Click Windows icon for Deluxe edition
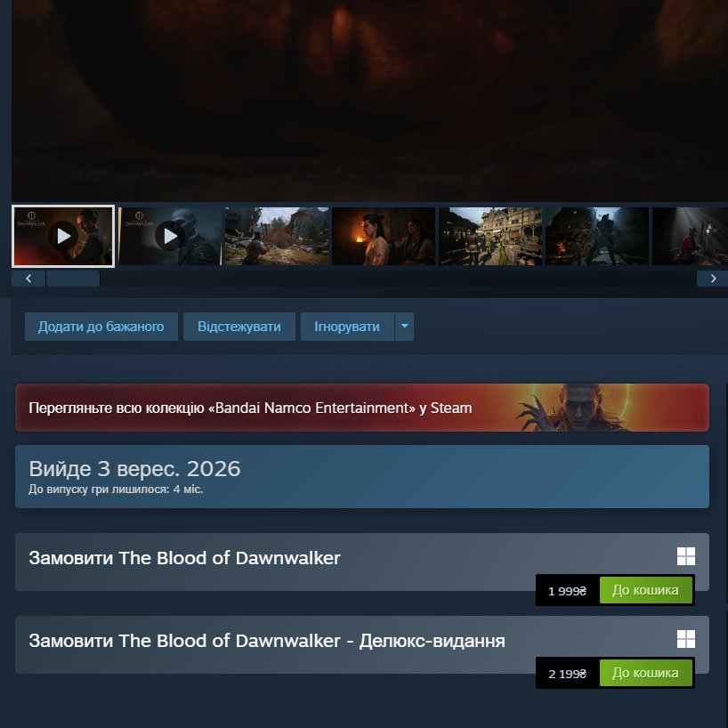Screen dimensions: 728x728 coord(686,639)
